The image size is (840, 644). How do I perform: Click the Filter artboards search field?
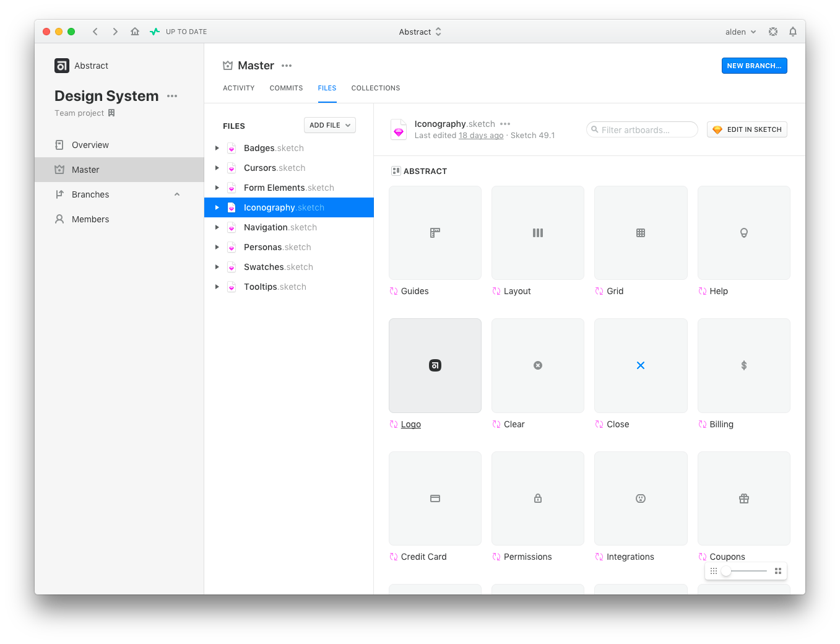[642, 129]
